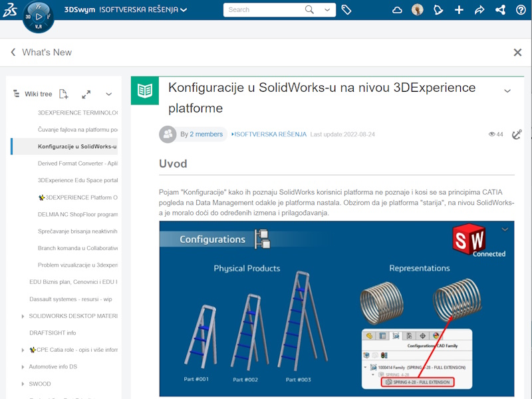Click inside the Search field
The image size is (532, 399).
coord(266,11)
